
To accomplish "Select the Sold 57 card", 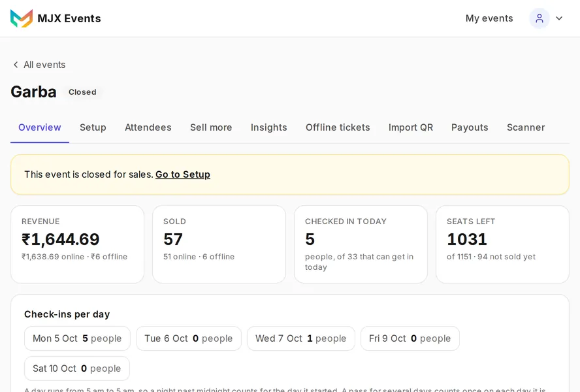I will 219,244.
